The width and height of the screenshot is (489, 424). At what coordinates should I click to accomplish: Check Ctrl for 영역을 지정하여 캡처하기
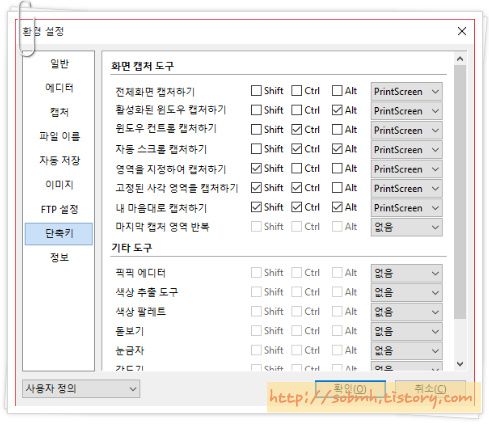coord(296,168)
